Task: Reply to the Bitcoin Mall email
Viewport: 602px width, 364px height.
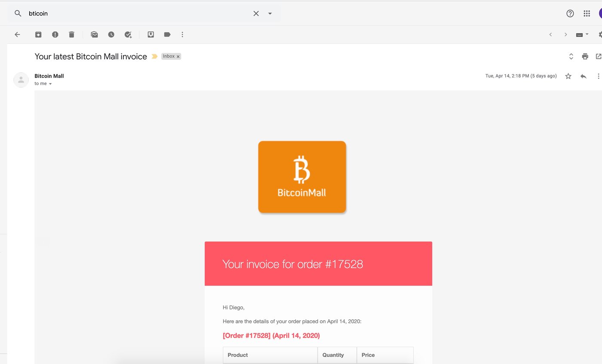Action: tap(583, 76)
